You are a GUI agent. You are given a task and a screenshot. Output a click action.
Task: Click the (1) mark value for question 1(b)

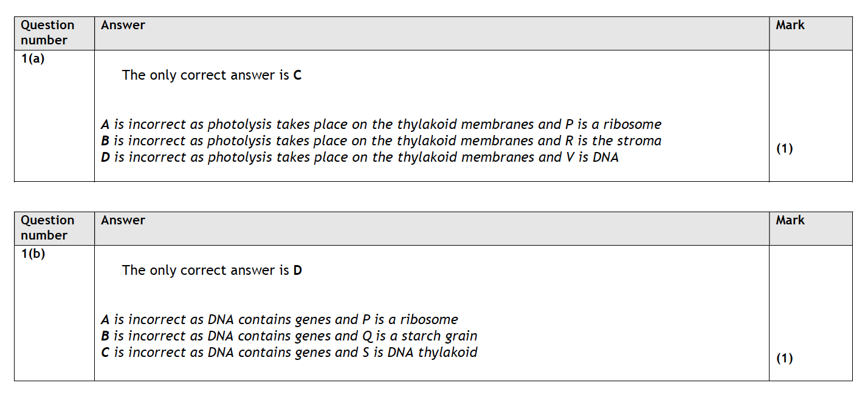[x=784, y=359]
